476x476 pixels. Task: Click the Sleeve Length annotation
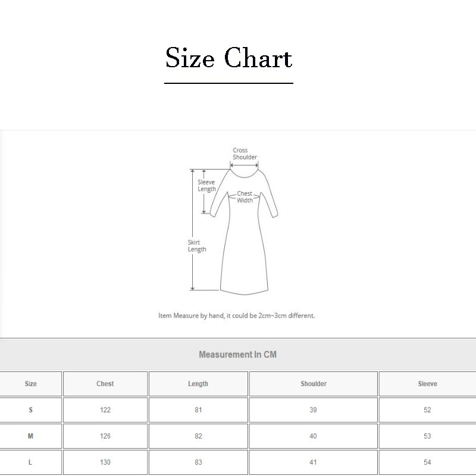click(x=207, y=184)
